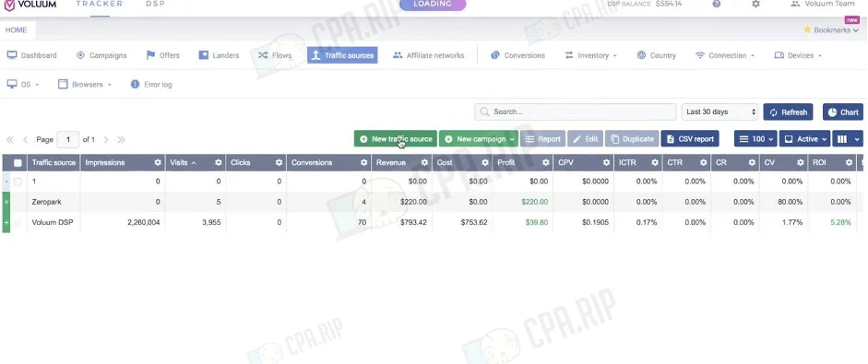Click gear icon in CPV column header

pyautogui.click(x=606, y=162)
